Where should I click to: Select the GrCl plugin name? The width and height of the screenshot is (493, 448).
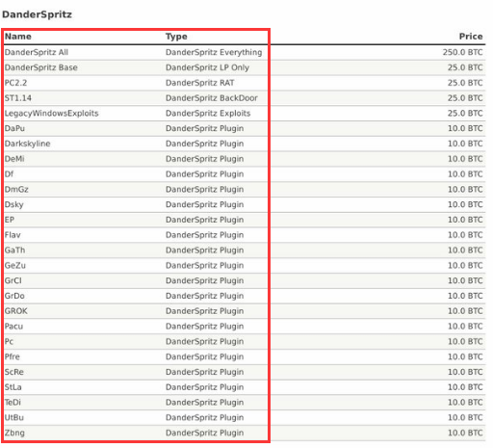[x=13, y=280]
